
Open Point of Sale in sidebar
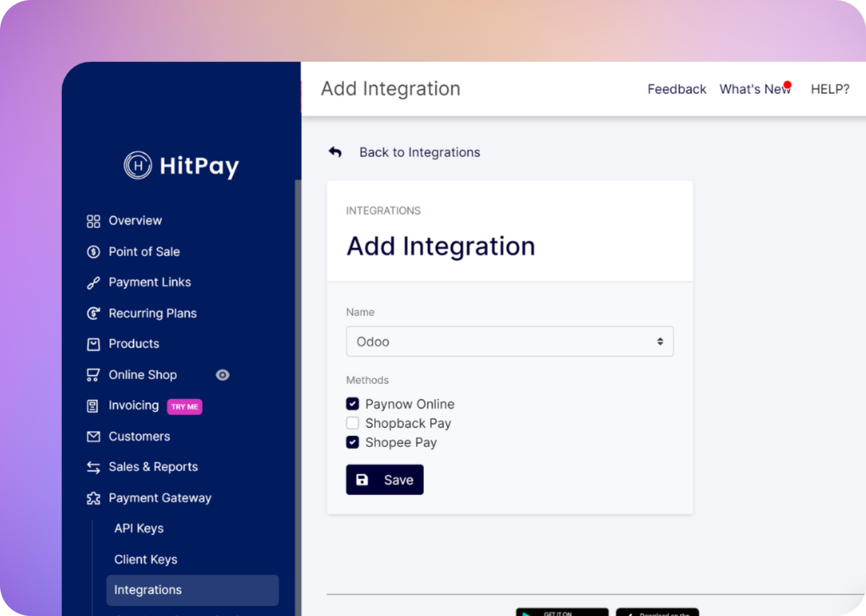(x=144, y=251)
